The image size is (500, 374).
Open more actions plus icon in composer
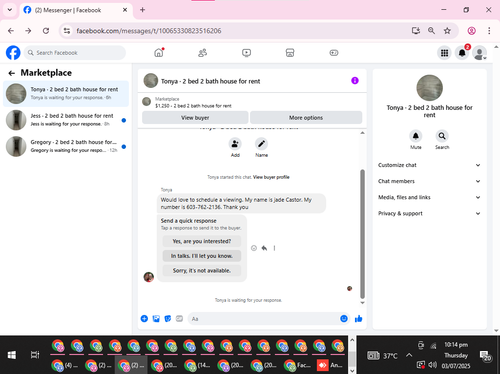[x=144, y=319]
